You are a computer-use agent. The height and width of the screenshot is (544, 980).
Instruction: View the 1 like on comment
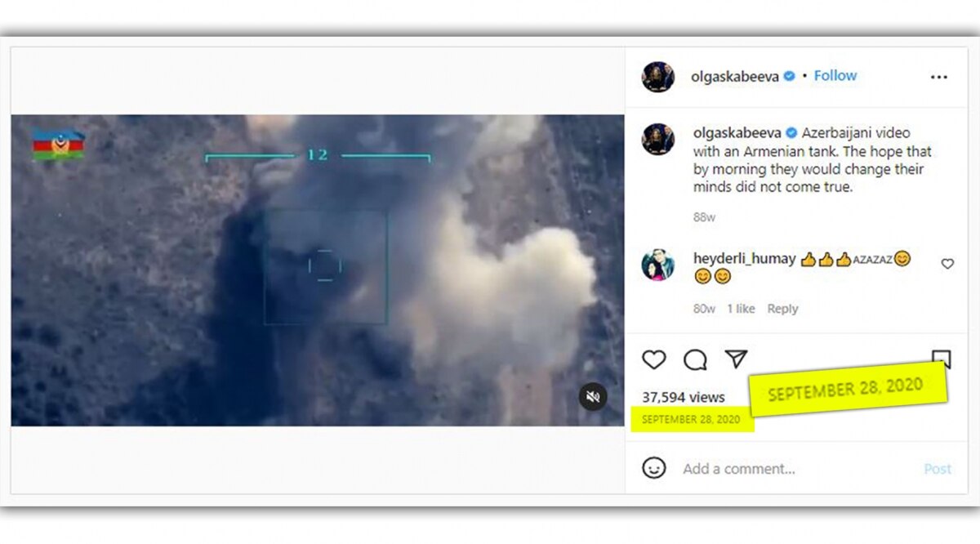coord(741,309)
